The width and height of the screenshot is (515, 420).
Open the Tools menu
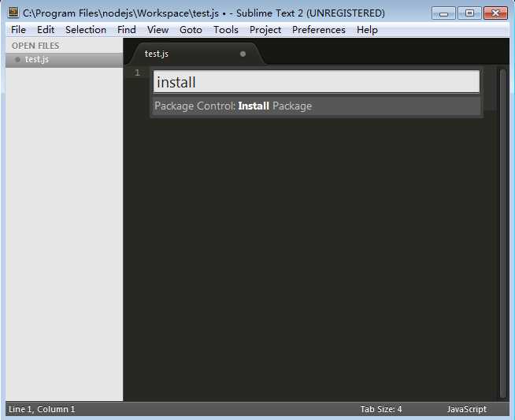pyautogui.click(x=226, y=30)
